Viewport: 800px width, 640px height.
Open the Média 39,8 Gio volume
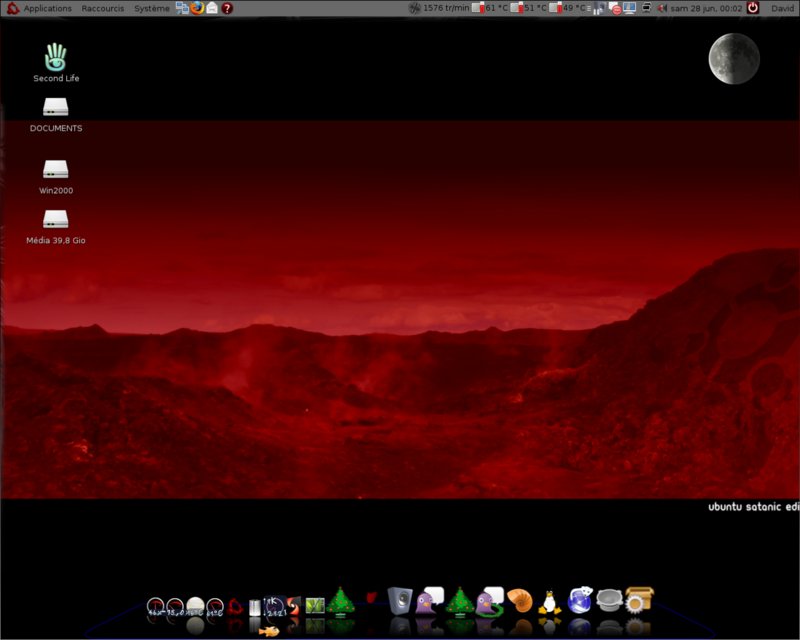point(56,219)
